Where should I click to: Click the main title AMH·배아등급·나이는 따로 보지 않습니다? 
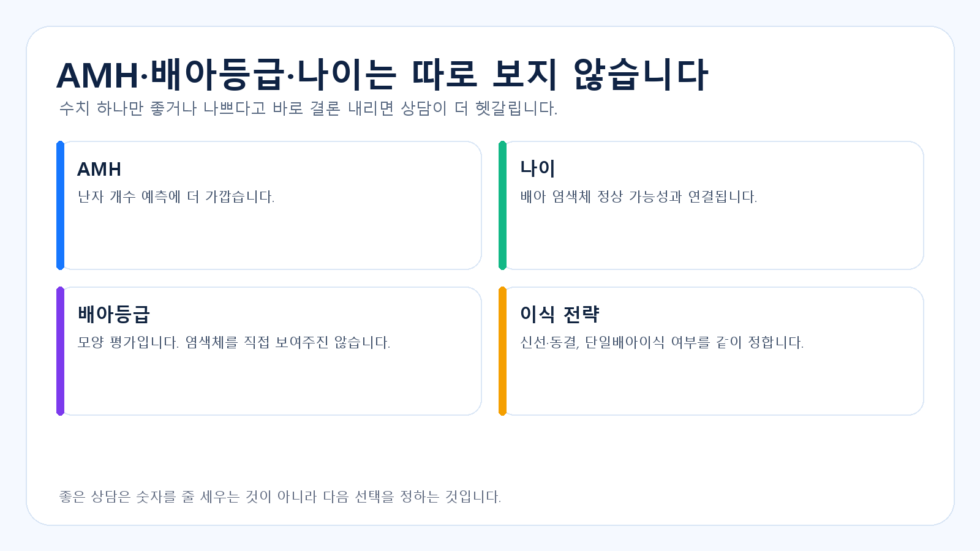[382, 75]
